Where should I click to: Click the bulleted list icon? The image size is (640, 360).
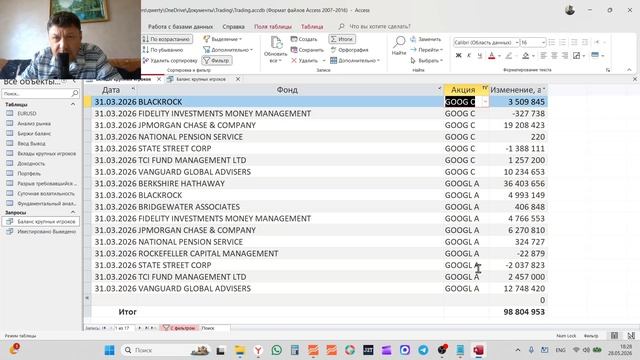(552, 42)
